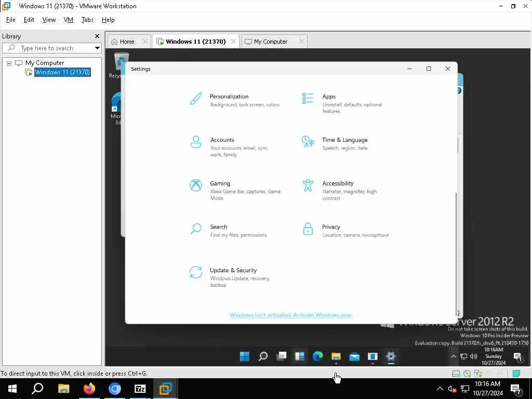Collapse the My Computer tree node

[9, 63]
